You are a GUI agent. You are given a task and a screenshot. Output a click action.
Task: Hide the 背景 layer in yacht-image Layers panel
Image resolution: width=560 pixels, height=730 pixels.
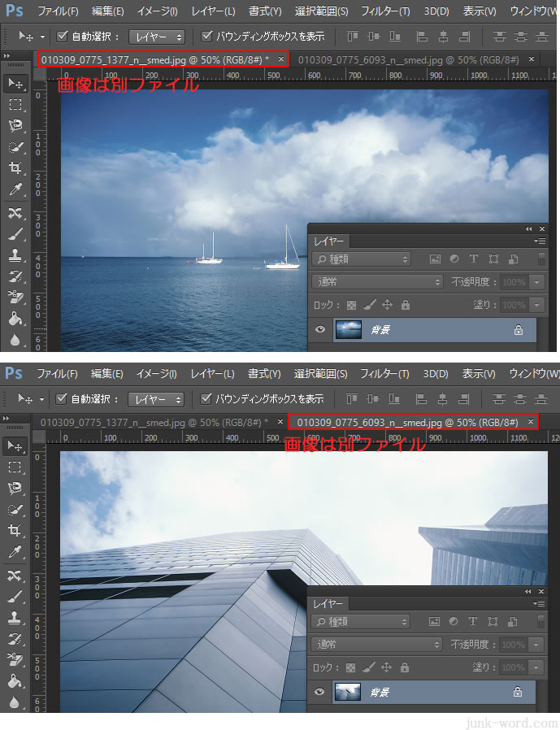(320, 329)
